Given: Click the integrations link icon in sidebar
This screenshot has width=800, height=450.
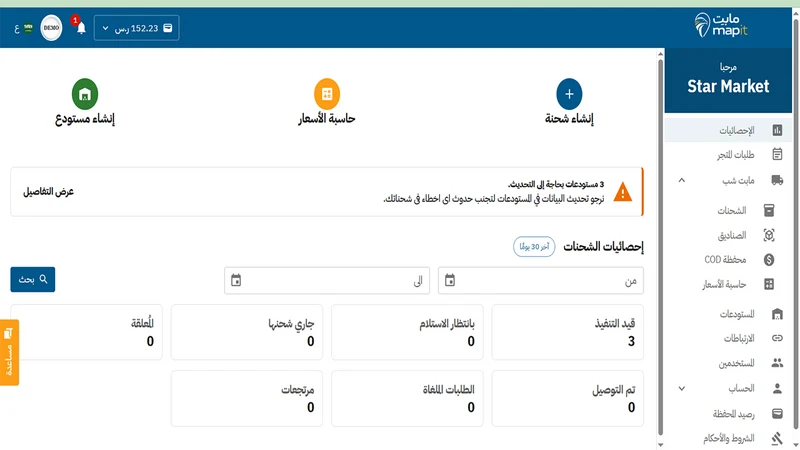Looking at the screenshot, I should 777,338.
